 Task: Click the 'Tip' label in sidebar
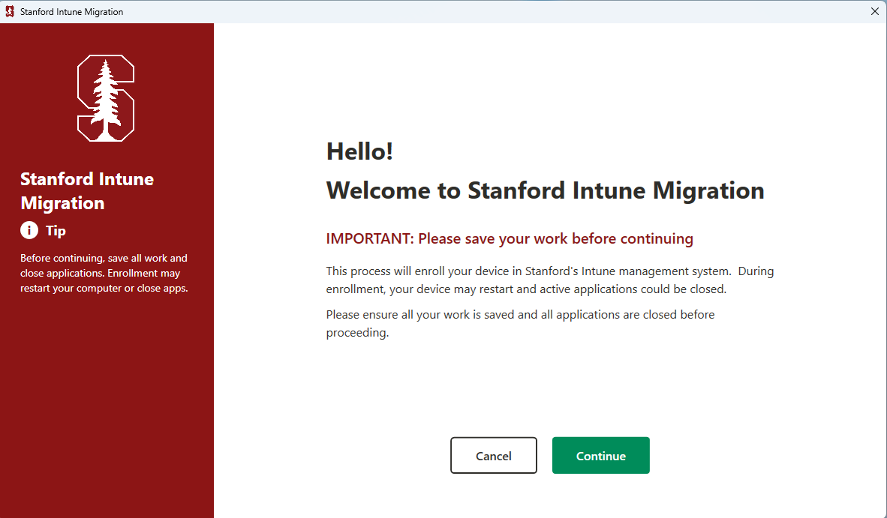56,231
